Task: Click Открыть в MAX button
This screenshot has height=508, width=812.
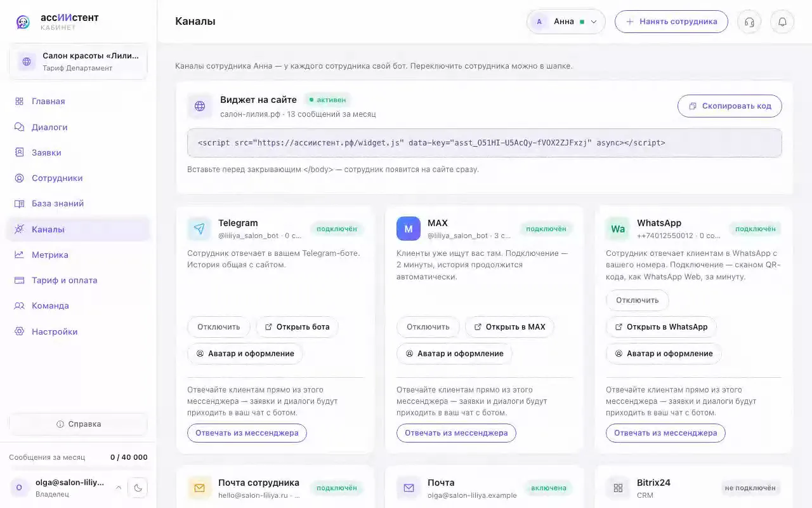Action: (509, 327)
